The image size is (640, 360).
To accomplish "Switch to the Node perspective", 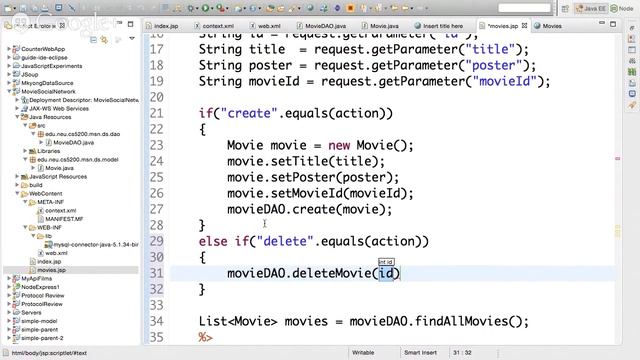I will point(622,8).
